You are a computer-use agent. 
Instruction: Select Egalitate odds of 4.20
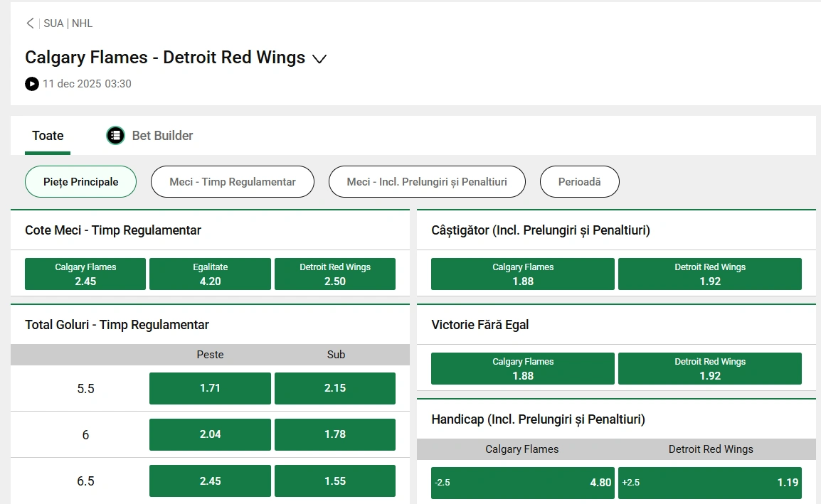click(210, 274)
